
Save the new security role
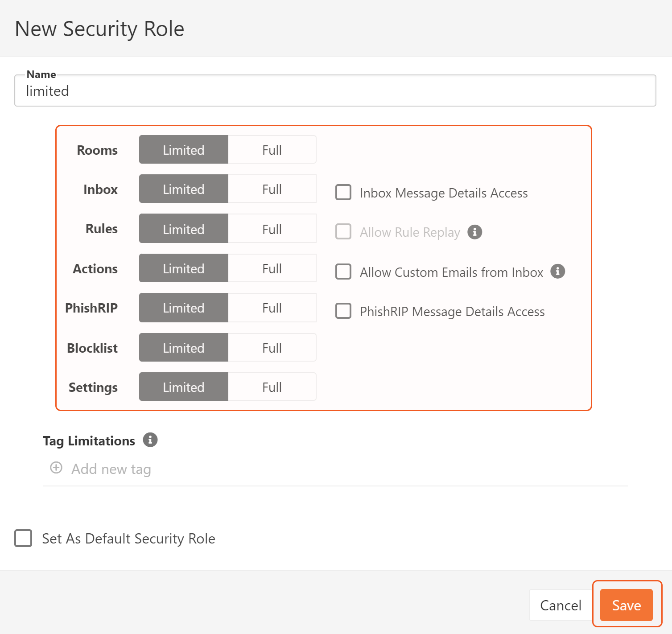[x=626, y=605]
